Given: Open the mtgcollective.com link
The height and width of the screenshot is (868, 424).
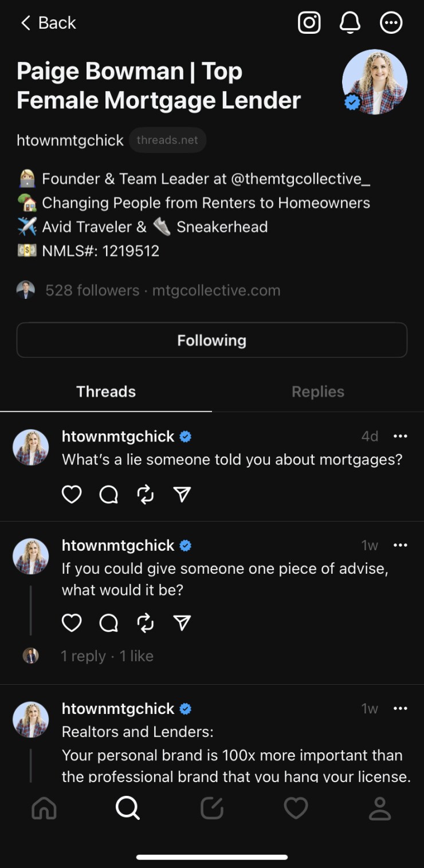Looking at the screenshot, I should click(216, 290).
